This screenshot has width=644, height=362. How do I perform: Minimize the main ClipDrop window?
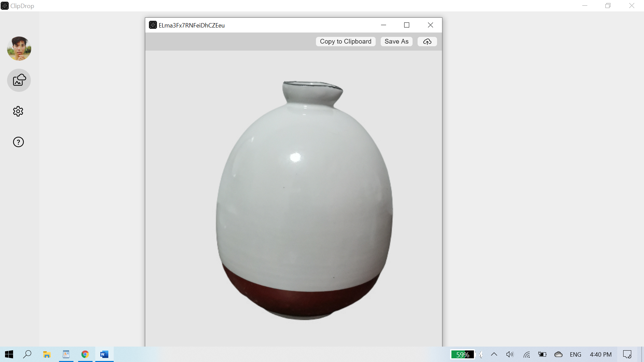point(585,6)
